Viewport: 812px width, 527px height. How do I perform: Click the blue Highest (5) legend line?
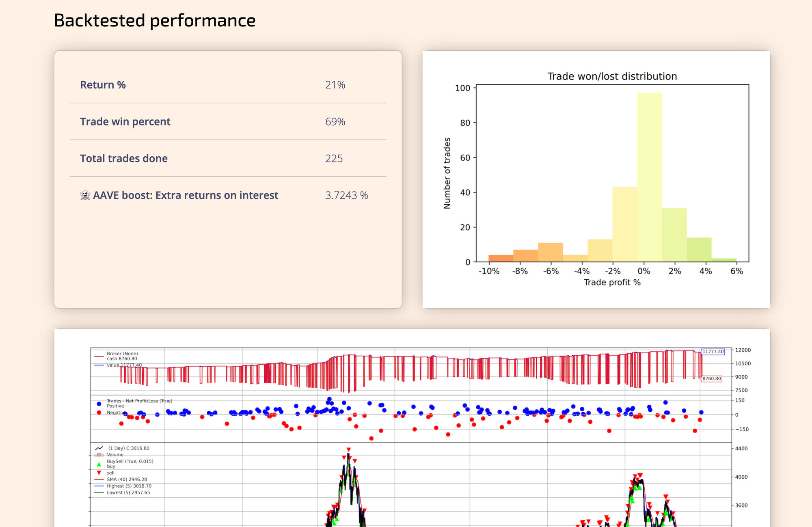coord(99,486)
